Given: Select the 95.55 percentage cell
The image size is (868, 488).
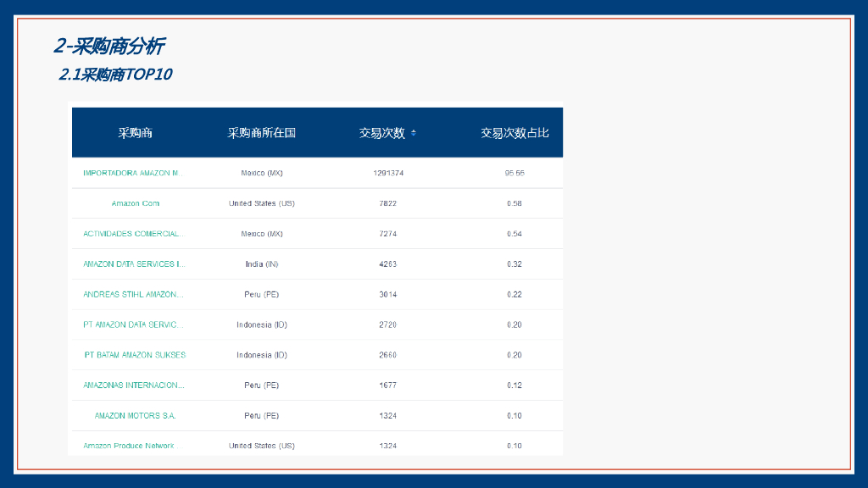Looking at the screenshot, I should click(x=515, y=173).
